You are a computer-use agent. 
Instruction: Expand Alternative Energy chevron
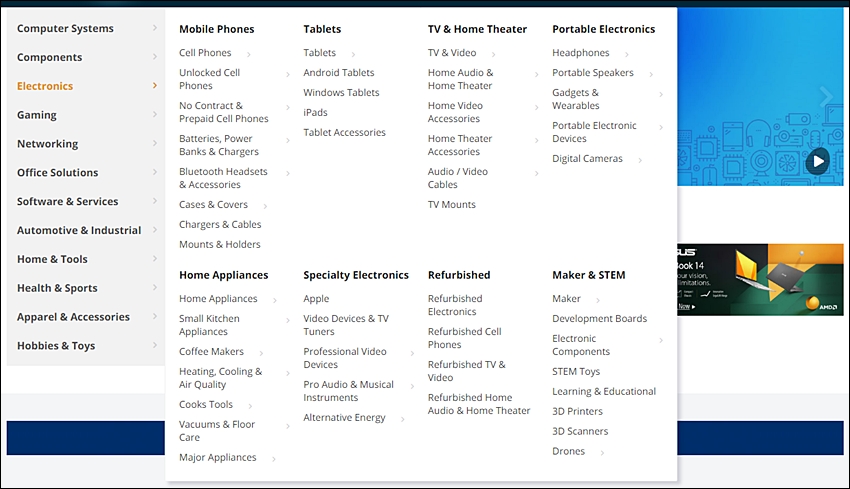pos(403,419)
